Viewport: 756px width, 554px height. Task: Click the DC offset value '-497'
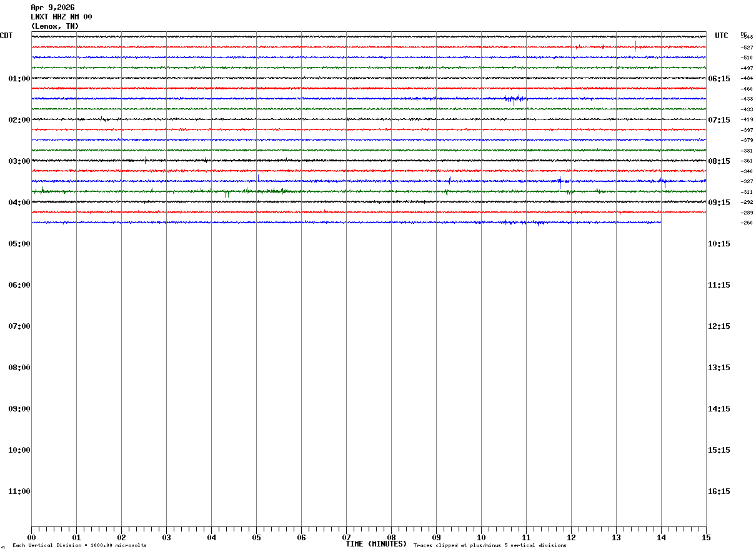coord(747,68)
